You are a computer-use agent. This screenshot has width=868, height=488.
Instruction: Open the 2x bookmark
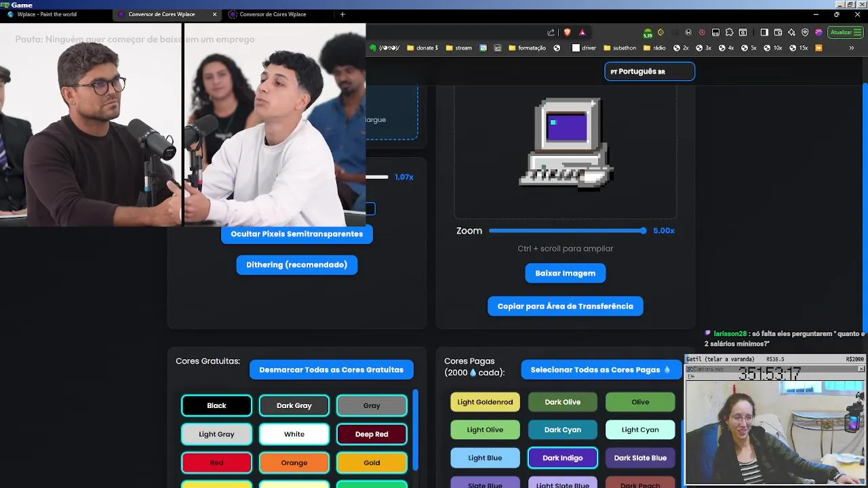(x=681, y=48)
